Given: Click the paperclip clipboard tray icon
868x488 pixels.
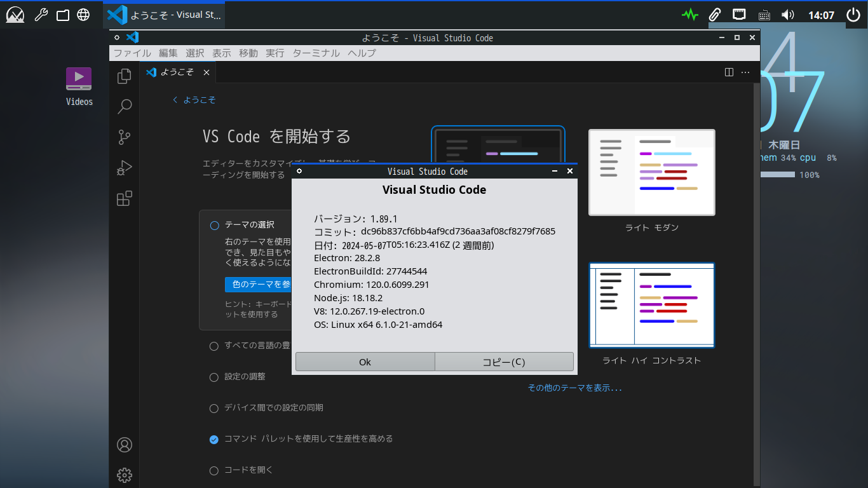Looking at the screenshot, I should coord(715,15).
